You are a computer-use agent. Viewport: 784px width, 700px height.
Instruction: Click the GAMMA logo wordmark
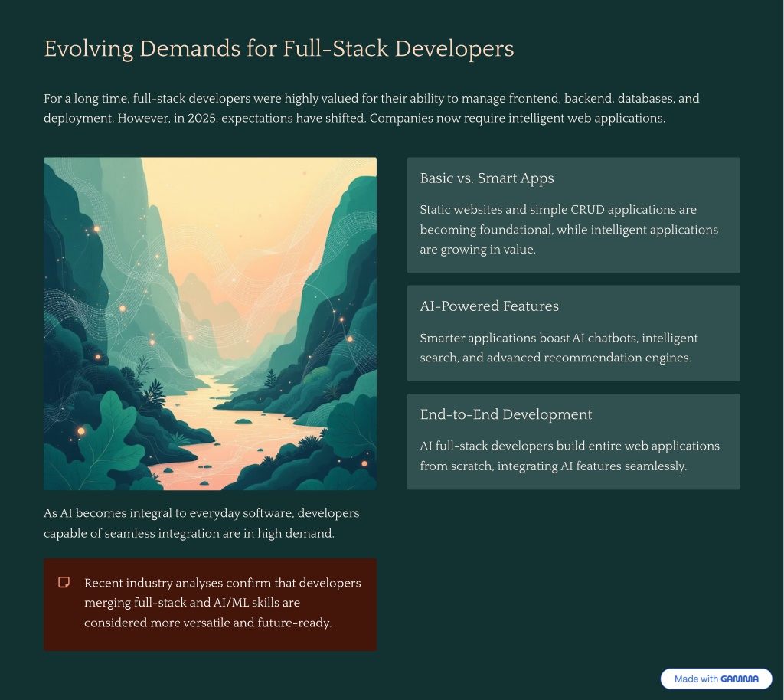[740, 679]
